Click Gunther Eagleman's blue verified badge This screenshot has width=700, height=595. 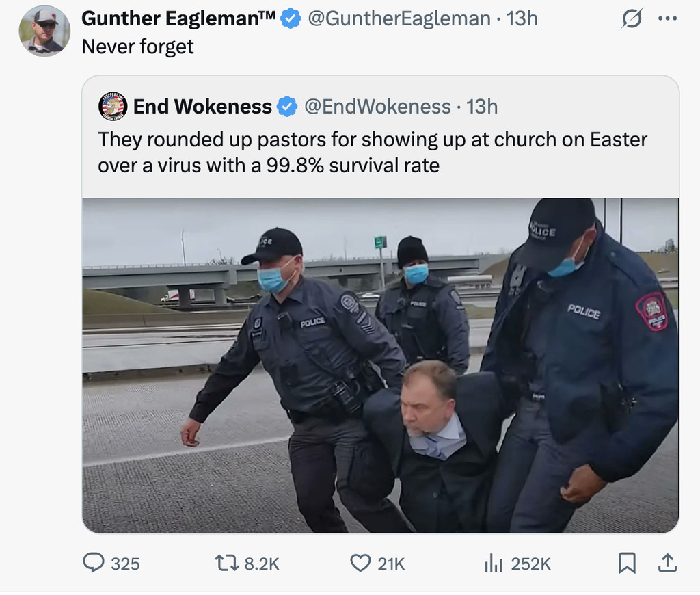(x=291, y=18)
